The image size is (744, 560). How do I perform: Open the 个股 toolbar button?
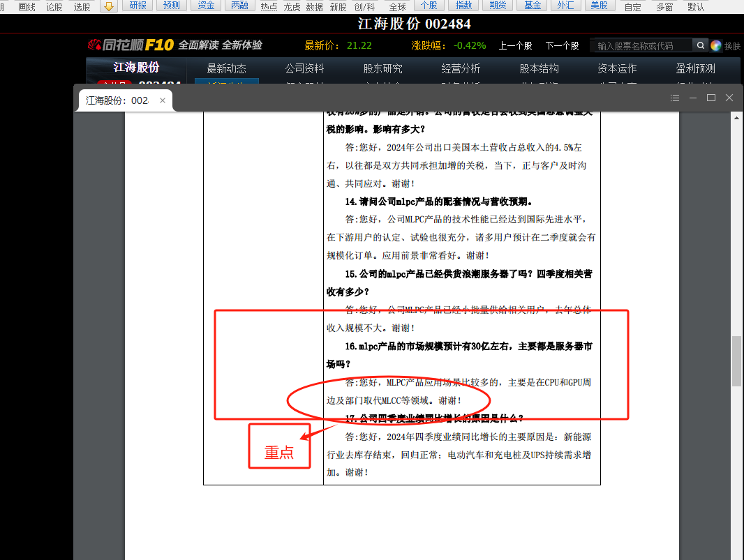(x=429, y=5)
